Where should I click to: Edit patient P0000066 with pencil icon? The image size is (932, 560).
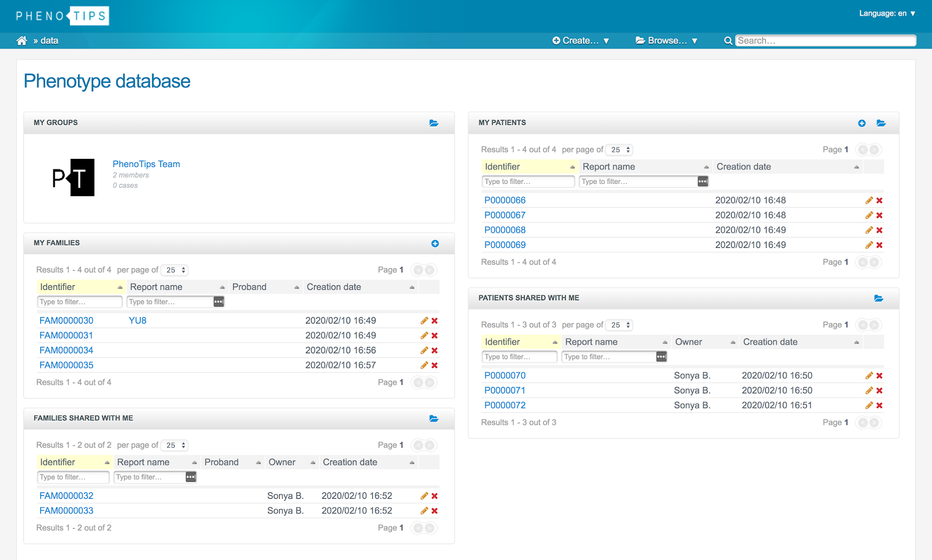pos(869,200)
